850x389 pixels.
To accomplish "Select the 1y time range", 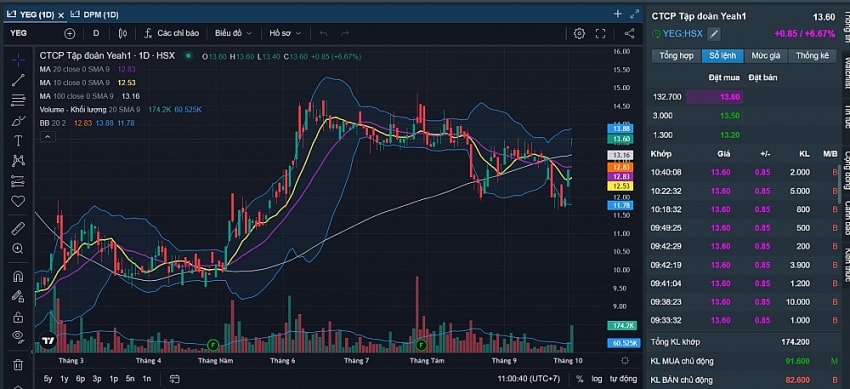I will [64, 379].
